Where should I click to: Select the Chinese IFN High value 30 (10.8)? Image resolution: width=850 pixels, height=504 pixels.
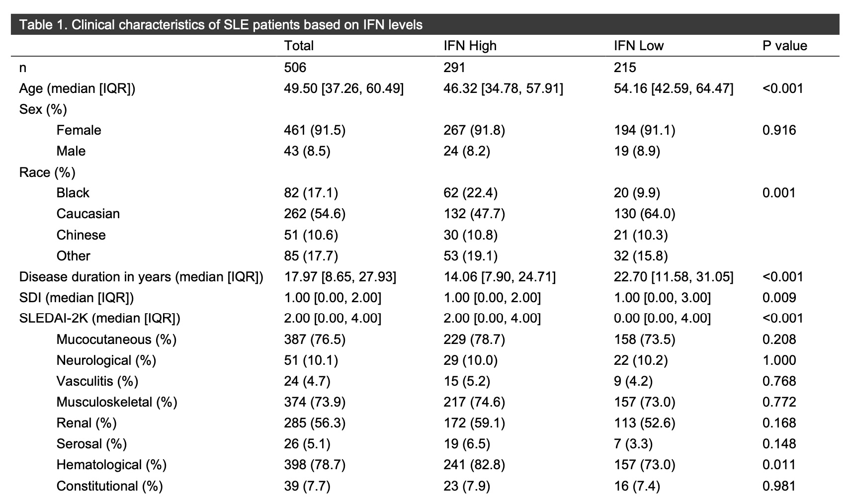(470, 235)
